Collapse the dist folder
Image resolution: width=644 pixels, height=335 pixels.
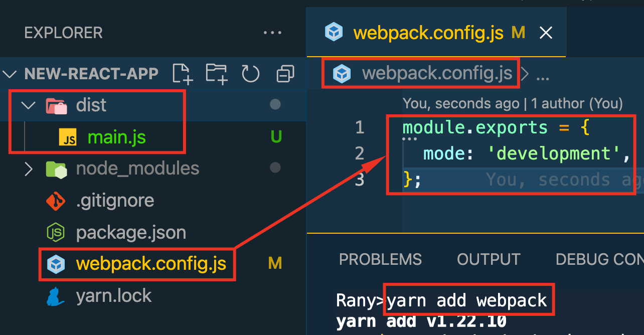tap(28, 105)
